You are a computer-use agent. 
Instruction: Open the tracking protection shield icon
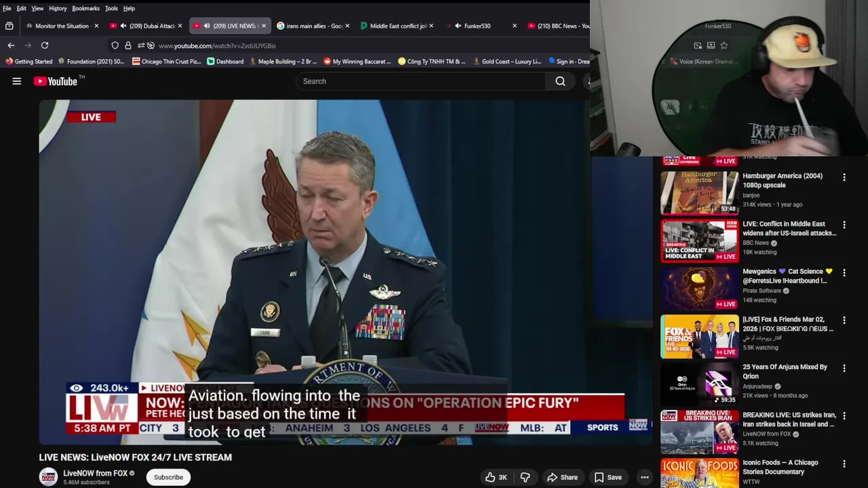[115, 45]
